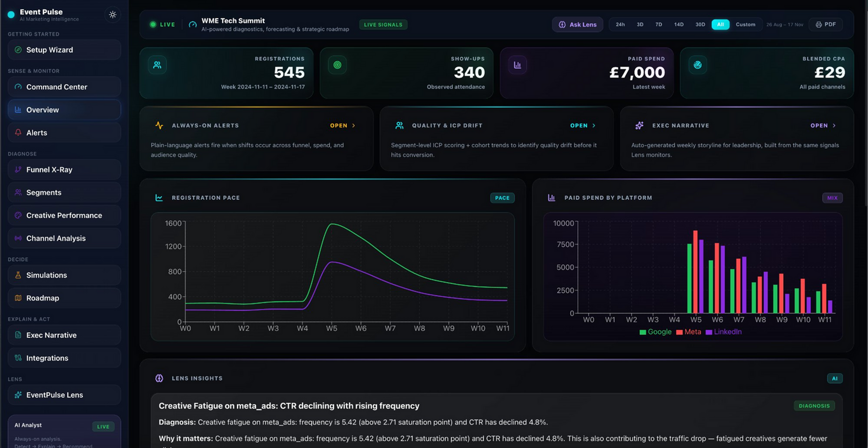Screen dimensions: 868x448
Task: Open Always-On Alerts card chevron
Action: tap(354, 126)
